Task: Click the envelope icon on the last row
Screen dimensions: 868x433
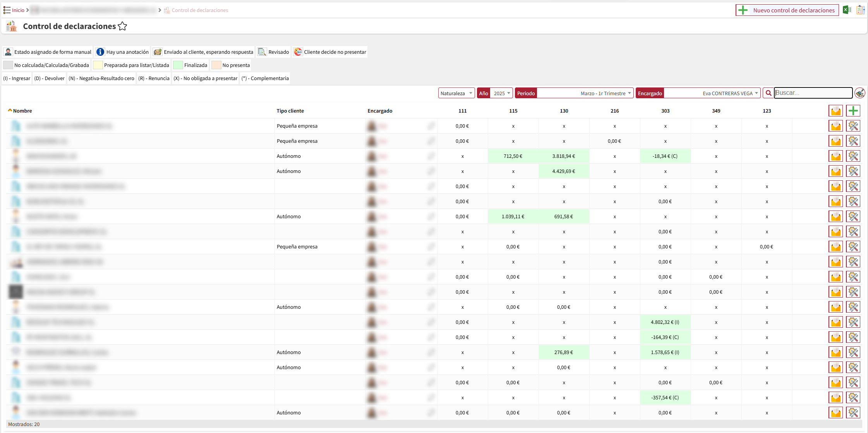Action: [x=835, y=412]
